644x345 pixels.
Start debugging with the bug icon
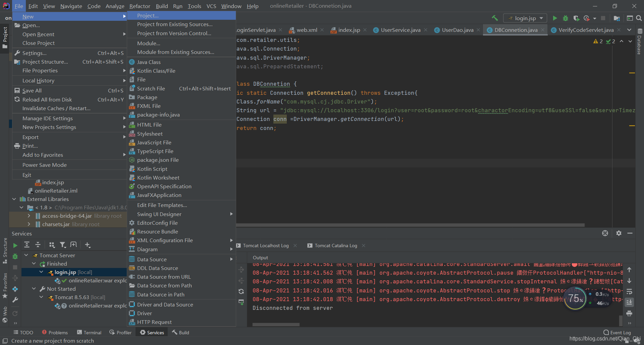click(566, 18)
